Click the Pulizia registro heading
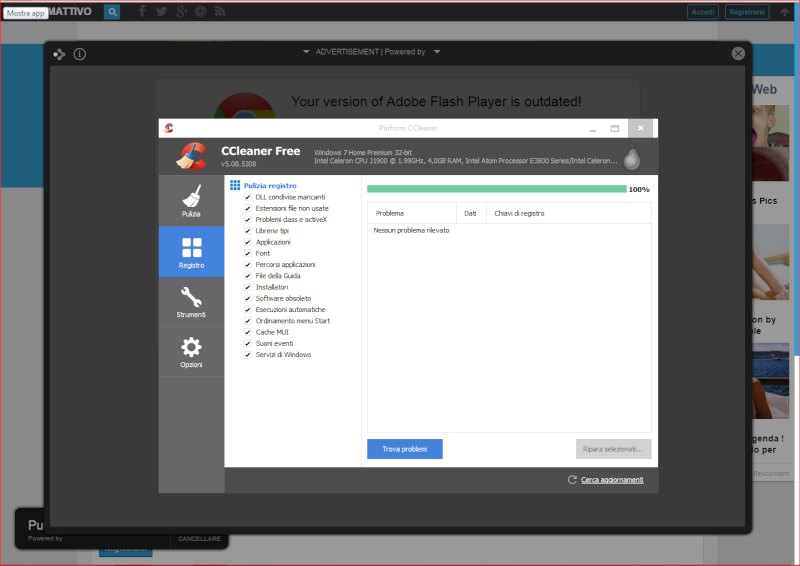 [270, 186]
